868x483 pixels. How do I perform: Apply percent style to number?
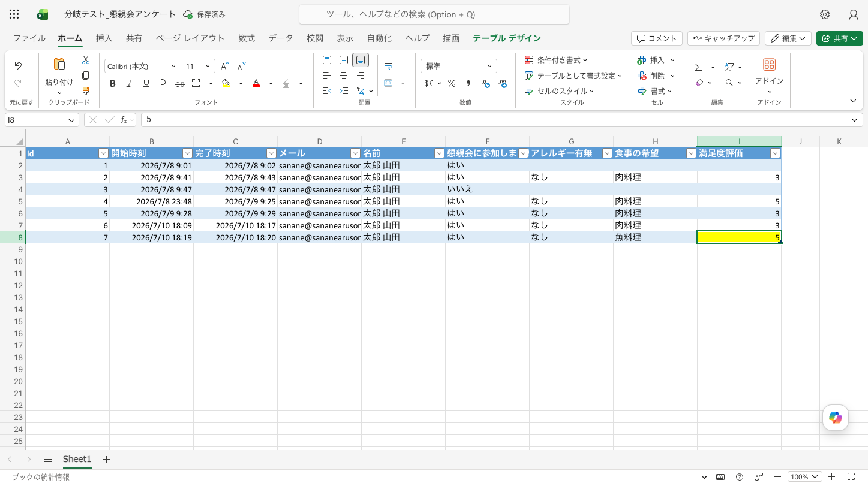[452, 83]
